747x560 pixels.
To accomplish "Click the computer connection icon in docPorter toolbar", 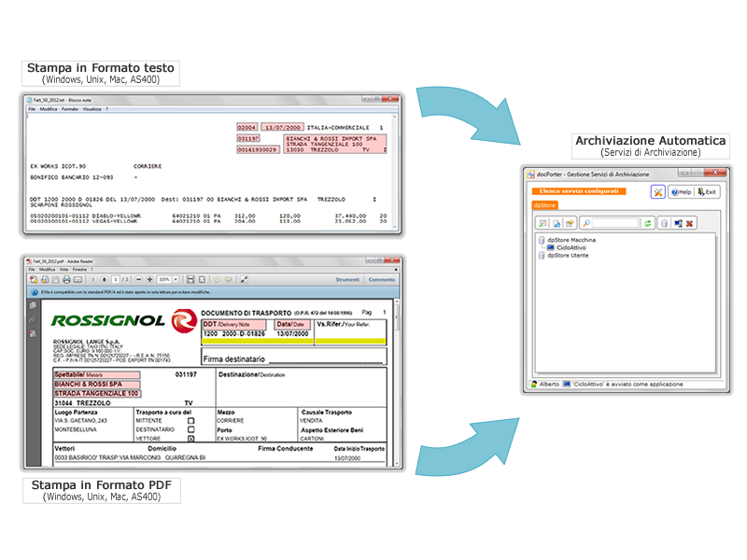I will pyautogui.click(x=678, y=223).
